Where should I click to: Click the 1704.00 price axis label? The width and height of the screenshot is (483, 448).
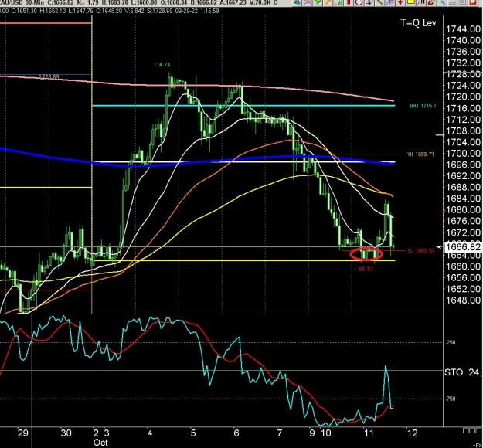coord(463,142)
